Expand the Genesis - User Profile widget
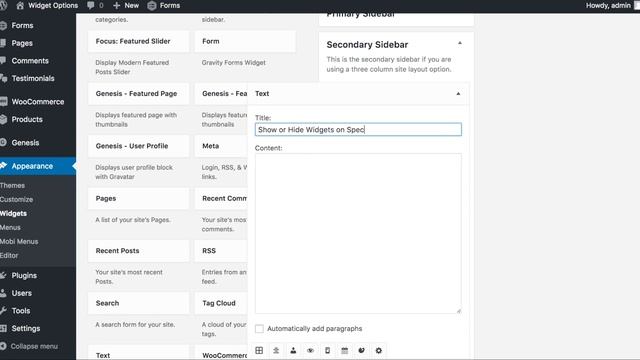The image size is (640, 360). click(138, 146)
